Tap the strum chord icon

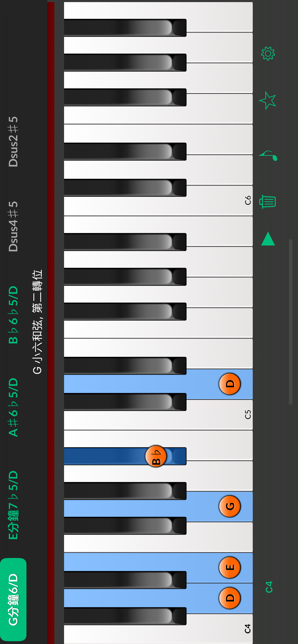click(x=267, y=201)
